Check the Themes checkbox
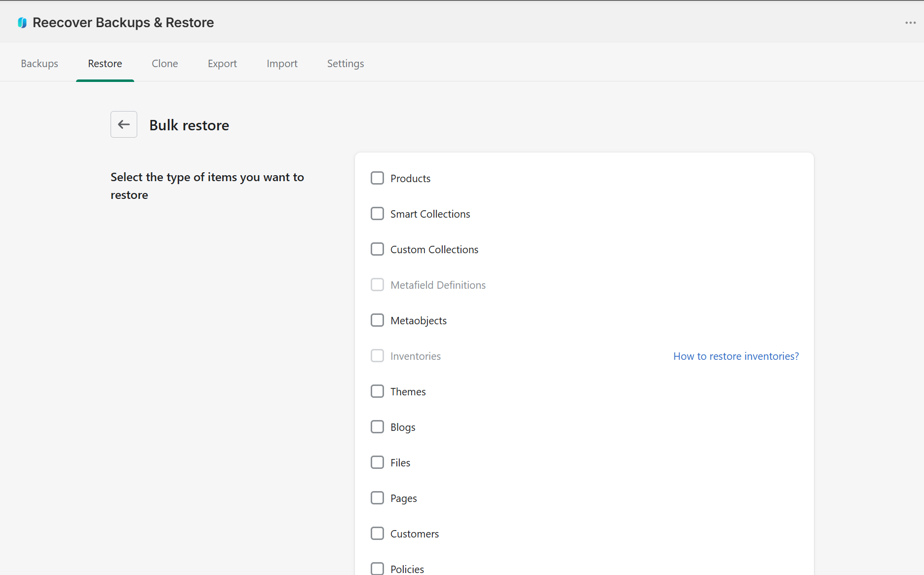Viewport: 924px width, 575px height. (x=377, y=391)
